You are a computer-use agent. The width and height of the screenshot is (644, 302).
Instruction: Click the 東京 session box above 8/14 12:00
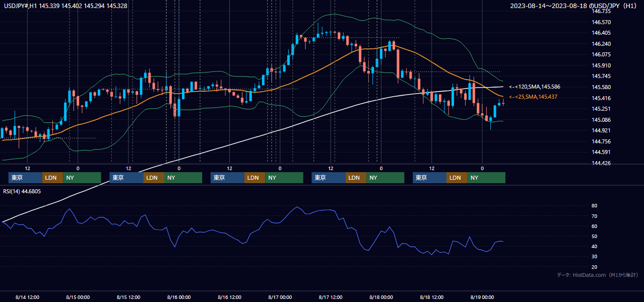(25, 178)
